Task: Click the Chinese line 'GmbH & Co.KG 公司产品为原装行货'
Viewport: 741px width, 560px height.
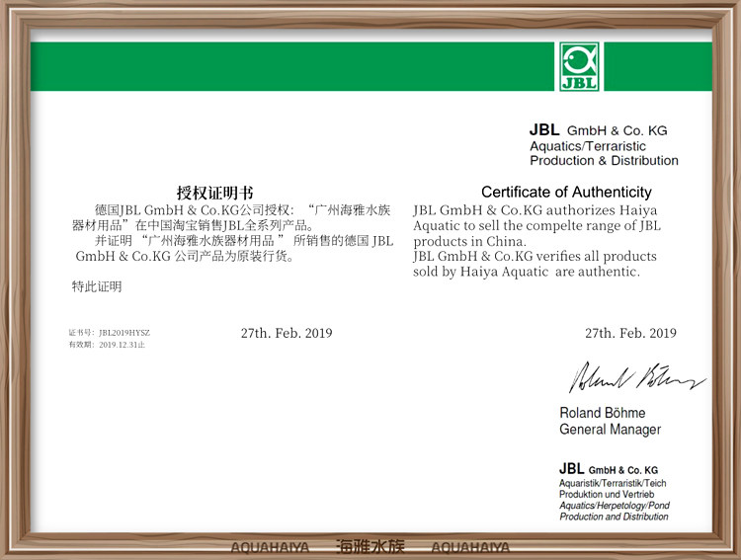Action: pyautogui.click(x=185, y=257)
